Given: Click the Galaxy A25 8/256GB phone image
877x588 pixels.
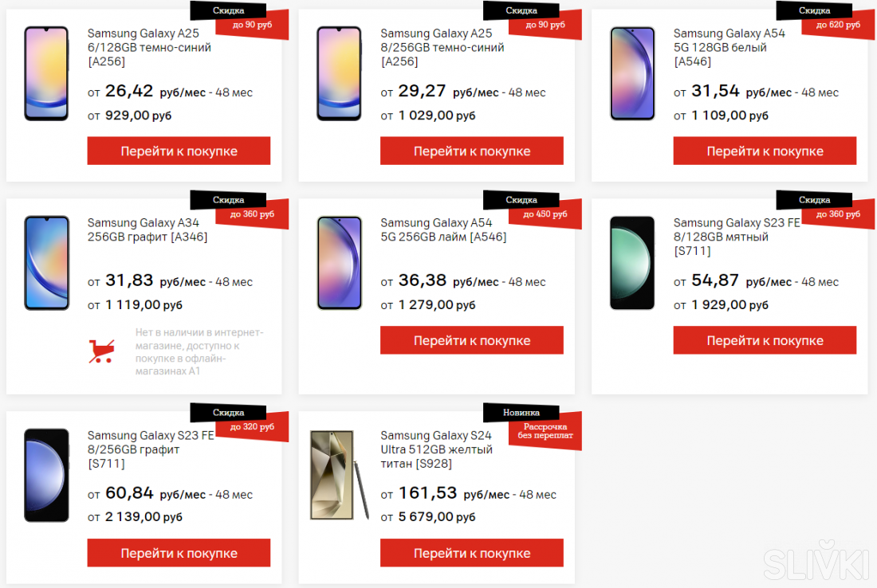Looking at the screenshot, I should 340,73.
